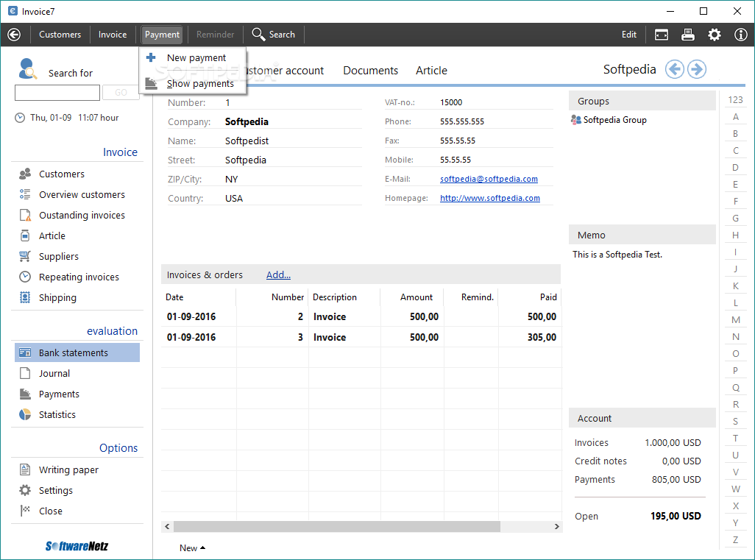Viewport: 755px width, 560px height.
Task: Click the Paid column header
Action: point(530,297)
